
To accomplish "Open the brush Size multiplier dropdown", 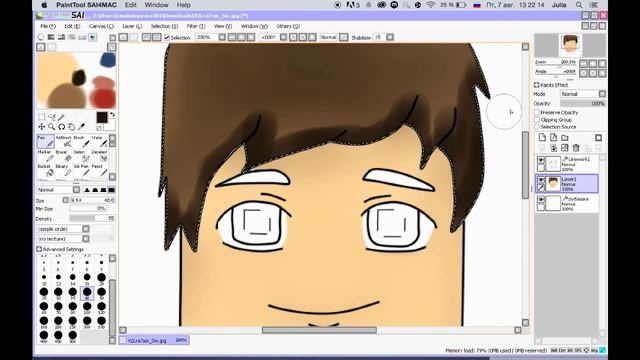I will [66, 200].
